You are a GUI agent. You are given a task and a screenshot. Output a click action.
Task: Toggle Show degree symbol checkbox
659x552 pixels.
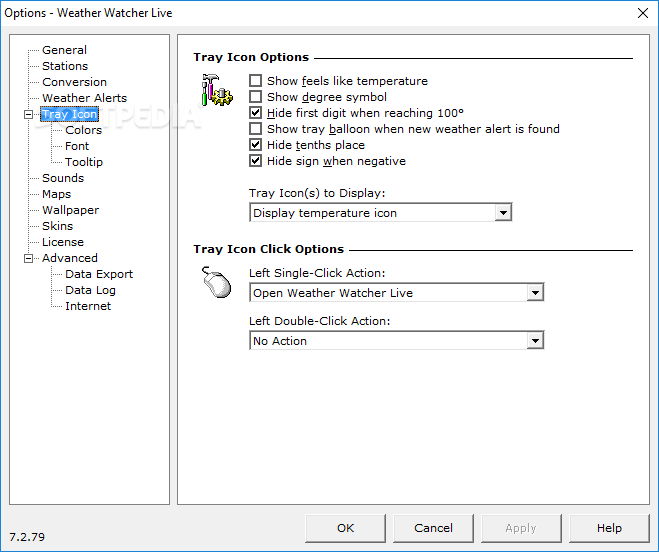[256, 97]
